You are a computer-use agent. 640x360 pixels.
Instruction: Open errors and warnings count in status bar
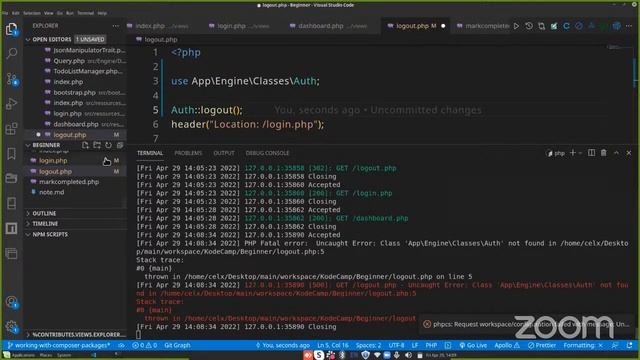pyautogui.click(x=144, y=345)
